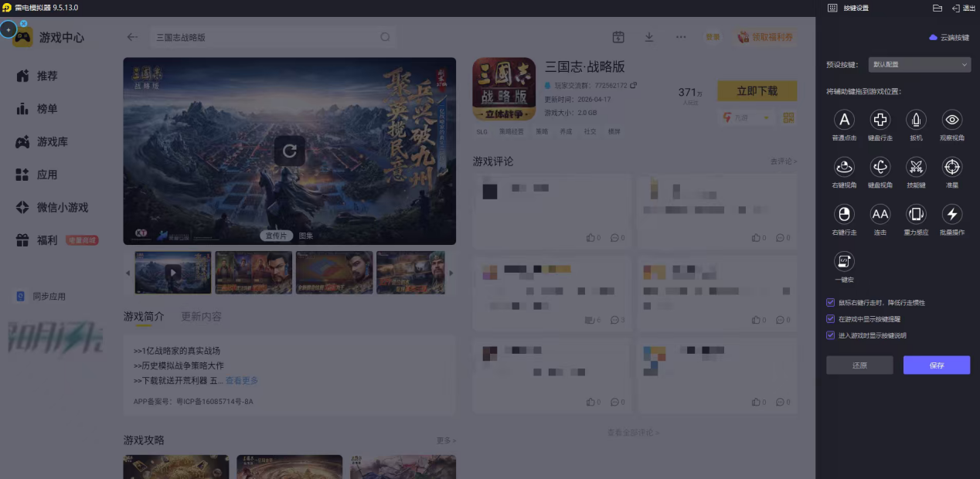Open 游戏库 game library in sidebar

click(43, 142)
